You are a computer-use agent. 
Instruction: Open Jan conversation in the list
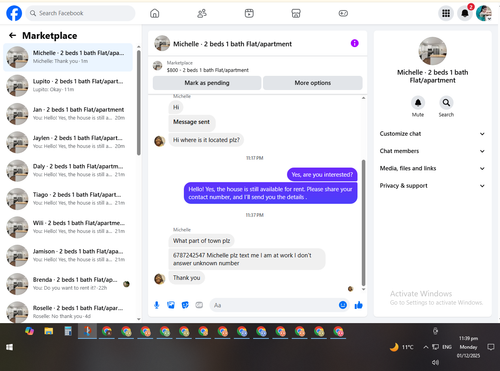coord(68,114)
